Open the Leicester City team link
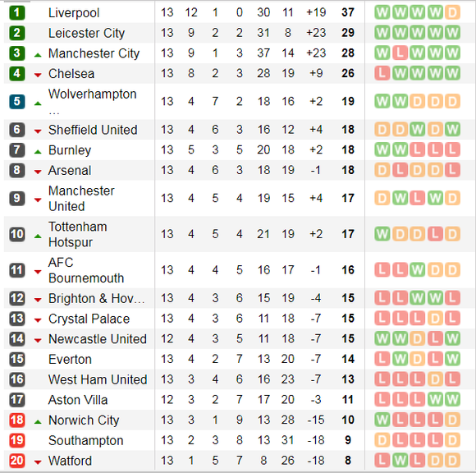 [86, 33]
